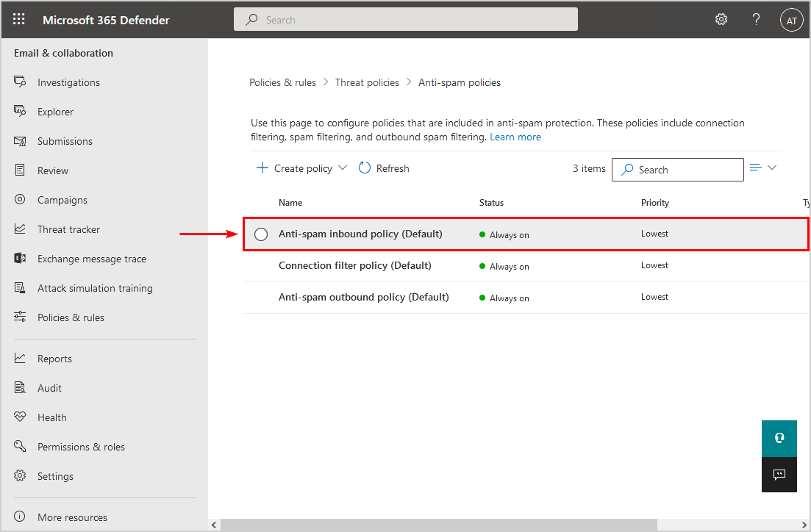Image resolution: width=811 pixels, height=532 pixels.
Task: Click the Reports chart icon
Action: 20,358
